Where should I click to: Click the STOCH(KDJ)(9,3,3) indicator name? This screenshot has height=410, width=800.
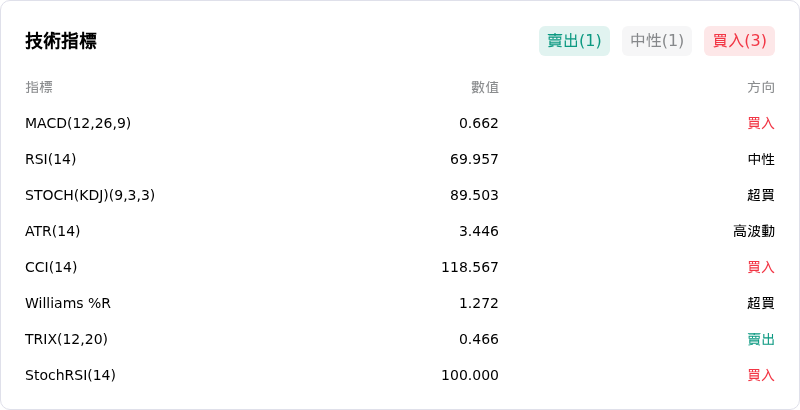pos(90,195)
